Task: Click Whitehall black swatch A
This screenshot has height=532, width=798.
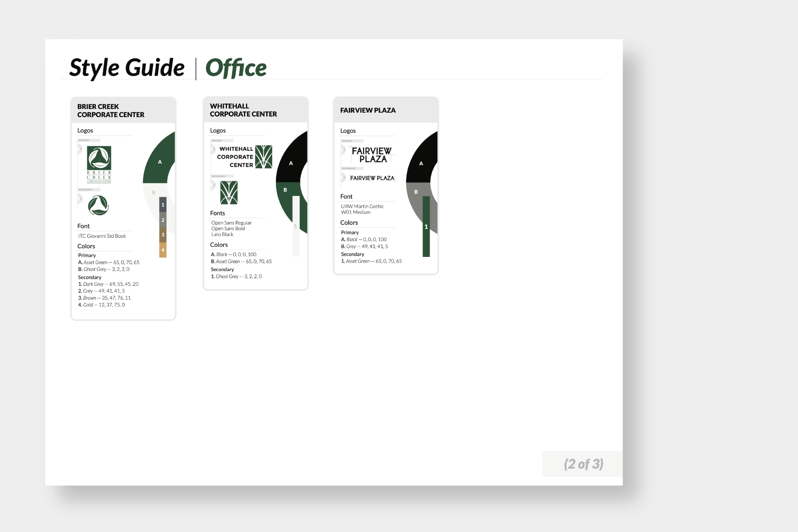Action: coord(291,163)
